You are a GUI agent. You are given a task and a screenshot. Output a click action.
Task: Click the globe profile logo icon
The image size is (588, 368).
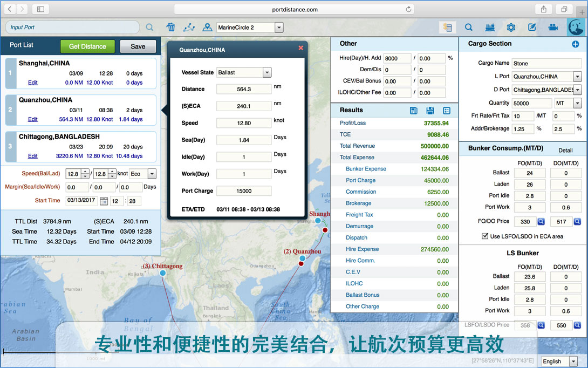click(576, 27)
